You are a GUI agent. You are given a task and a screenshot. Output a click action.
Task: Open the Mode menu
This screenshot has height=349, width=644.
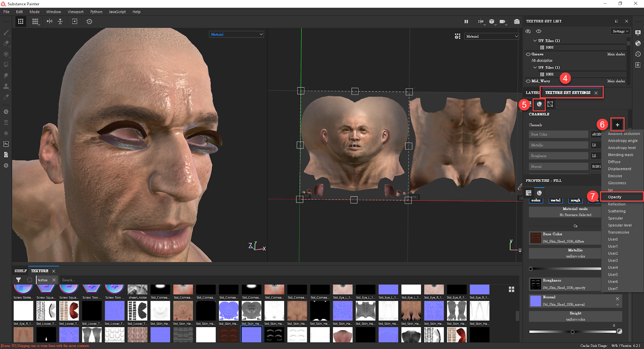pos(35,12)
